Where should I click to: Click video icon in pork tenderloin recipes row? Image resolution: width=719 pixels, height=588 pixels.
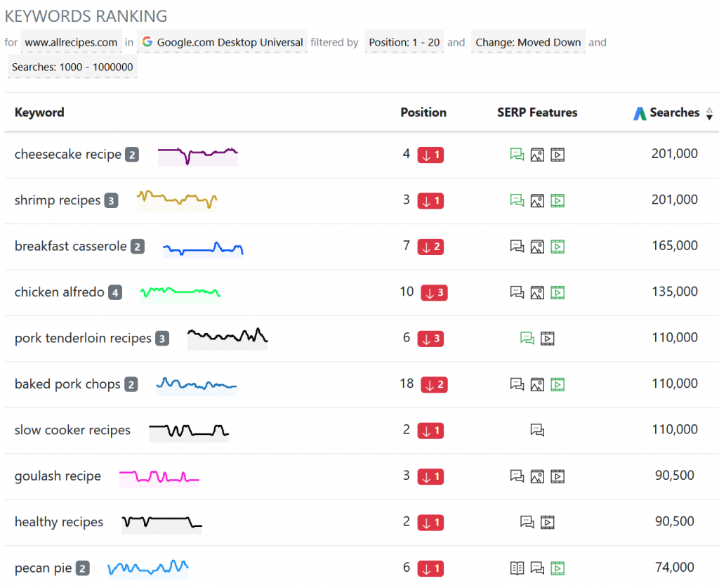coord(547,338)
